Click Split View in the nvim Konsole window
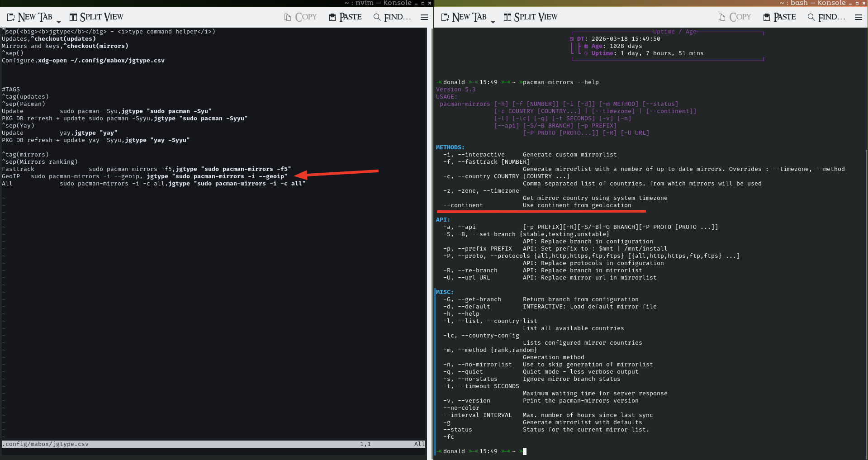This screenshot has width=868, height=460. coord(96,17)
